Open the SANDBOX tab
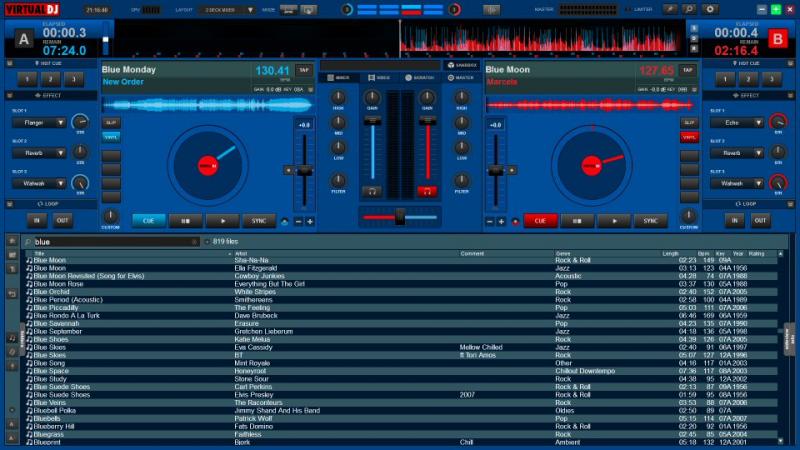800x450 pixels. click(462, 65)
